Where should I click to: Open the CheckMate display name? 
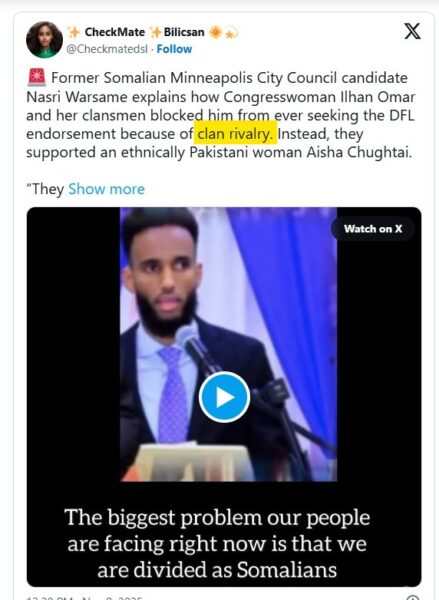[x=115, y=32]
